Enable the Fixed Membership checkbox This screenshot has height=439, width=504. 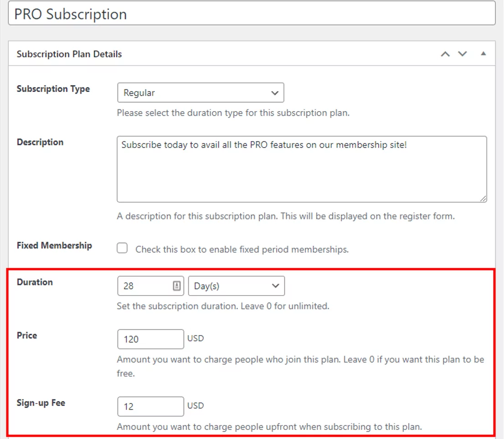[x=122, y=248]
